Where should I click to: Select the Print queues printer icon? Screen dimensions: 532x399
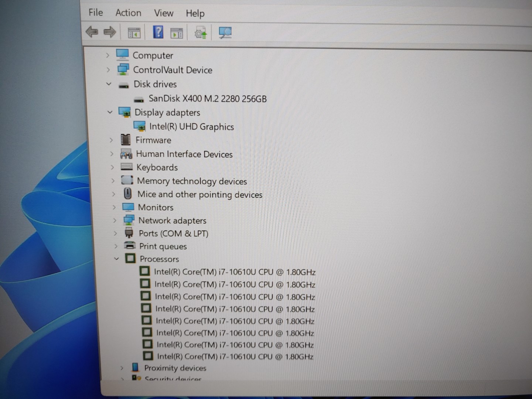click(130, 245)
